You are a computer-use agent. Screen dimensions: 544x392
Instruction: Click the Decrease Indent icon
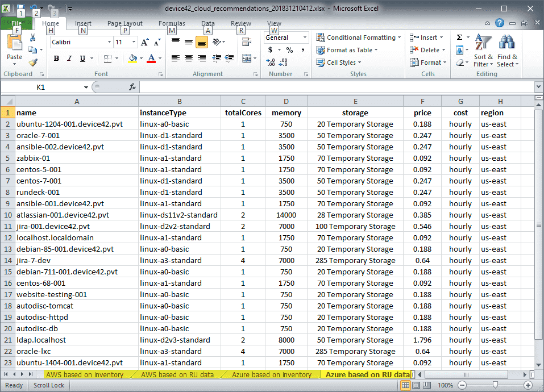(x=217, y=58)
